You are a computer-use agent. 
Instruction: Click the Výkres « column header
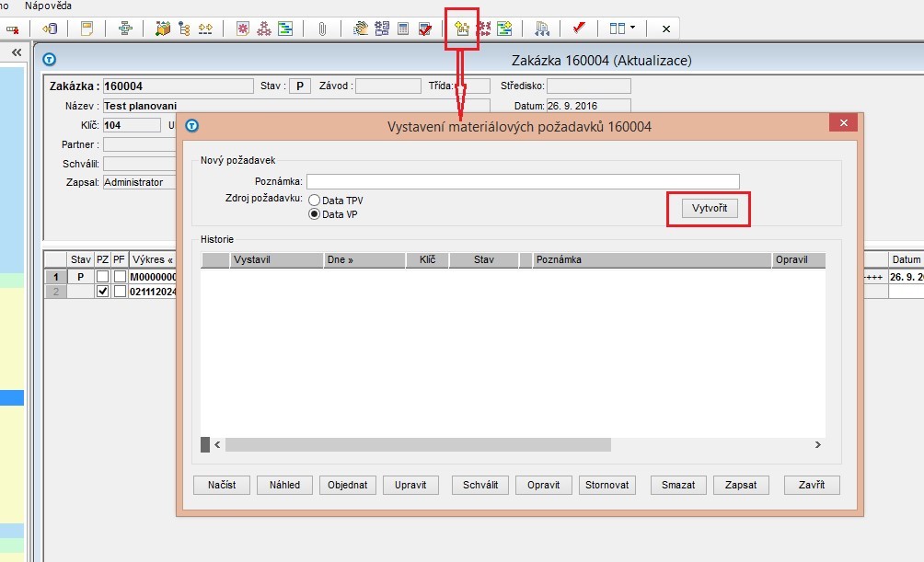coord(153,259)
